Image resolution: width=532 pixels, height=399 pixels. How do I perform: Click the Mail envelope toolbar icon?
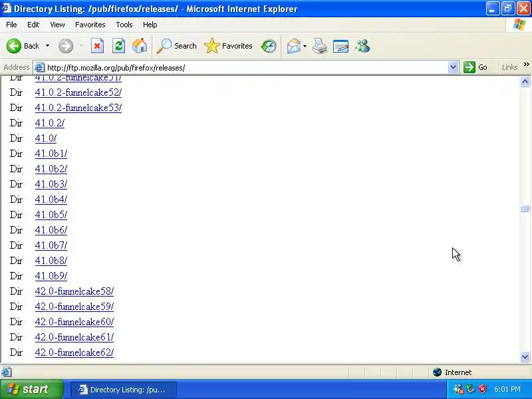pyautogui.click(x=294, y=46)
